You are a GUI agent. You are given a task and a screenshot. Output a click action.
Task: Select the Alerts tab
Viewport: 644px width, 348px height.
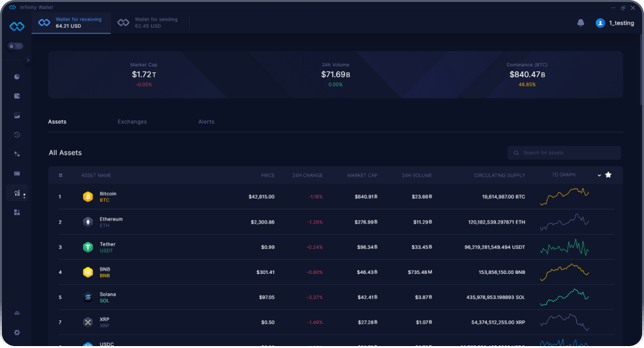(206, 122)
